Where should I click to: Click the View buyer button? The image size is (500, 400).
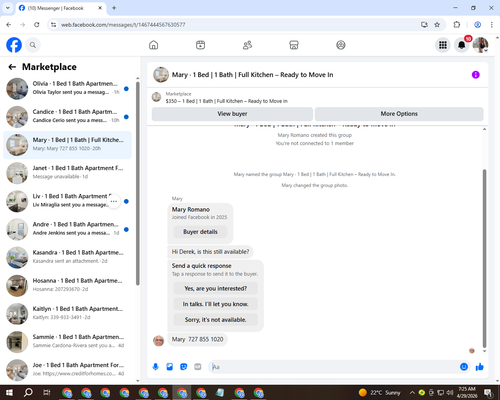point(232,114)
